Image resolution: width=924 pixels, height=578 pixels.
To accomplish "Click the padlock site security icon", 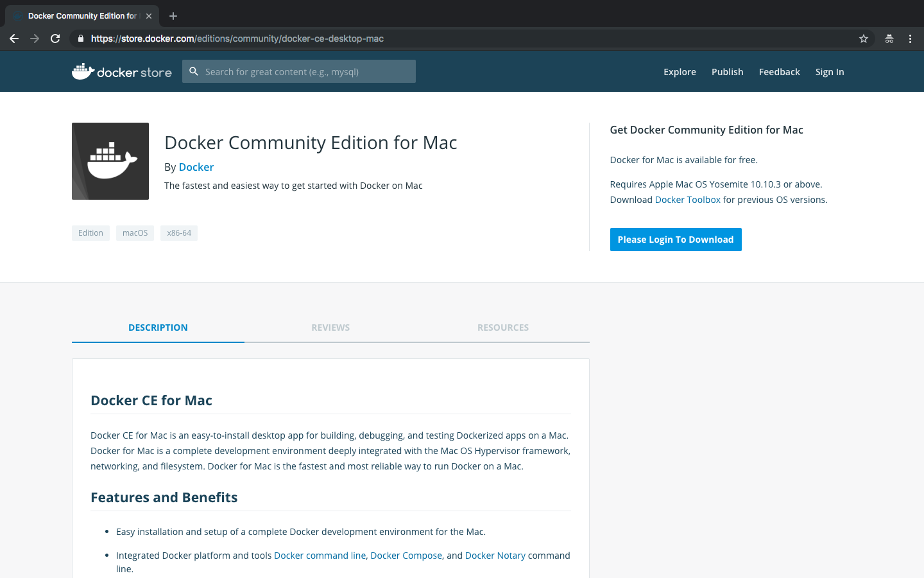I will tap(80, 39).
